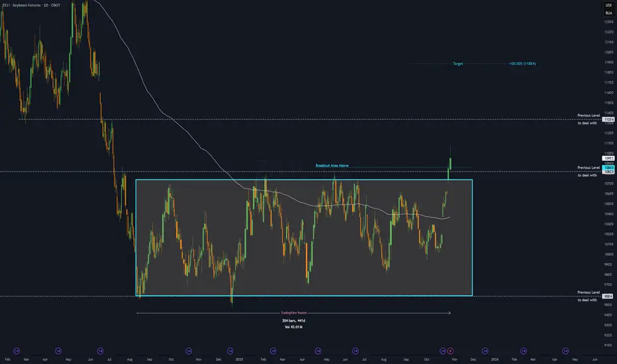
Task: Select the 'Target' label text
Action: 457,64
